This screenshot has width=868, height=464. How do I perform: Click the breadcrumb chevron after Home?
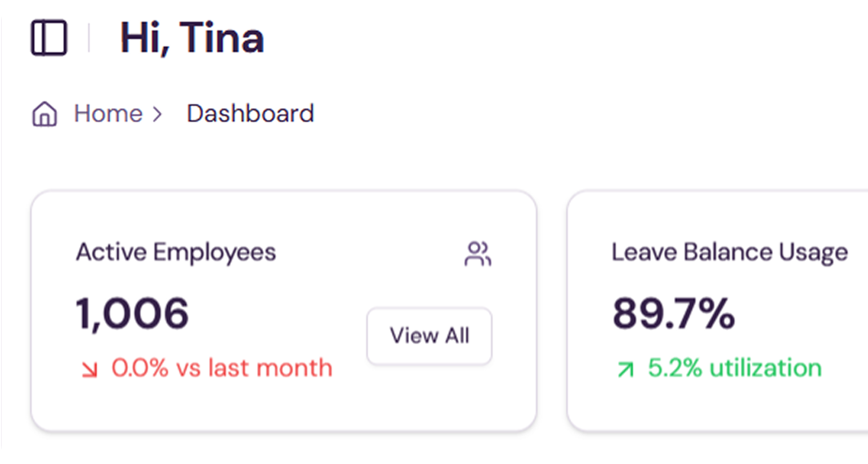157,114
